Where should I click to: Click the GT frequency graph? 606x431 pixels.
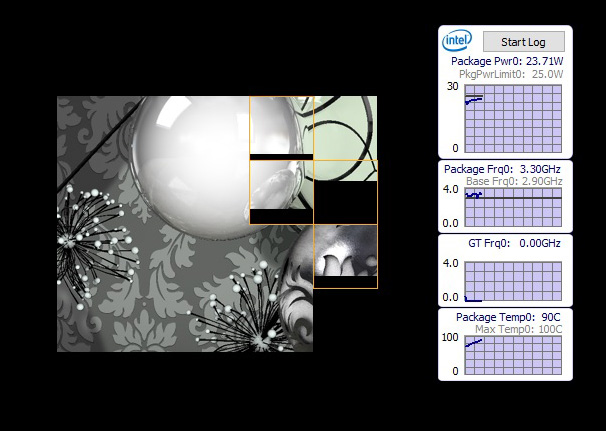513,281
